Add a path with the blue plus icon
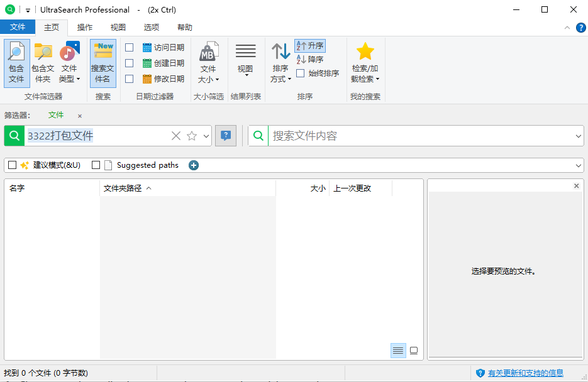Viewport: 588px width, 382px height. pos(194,165)
